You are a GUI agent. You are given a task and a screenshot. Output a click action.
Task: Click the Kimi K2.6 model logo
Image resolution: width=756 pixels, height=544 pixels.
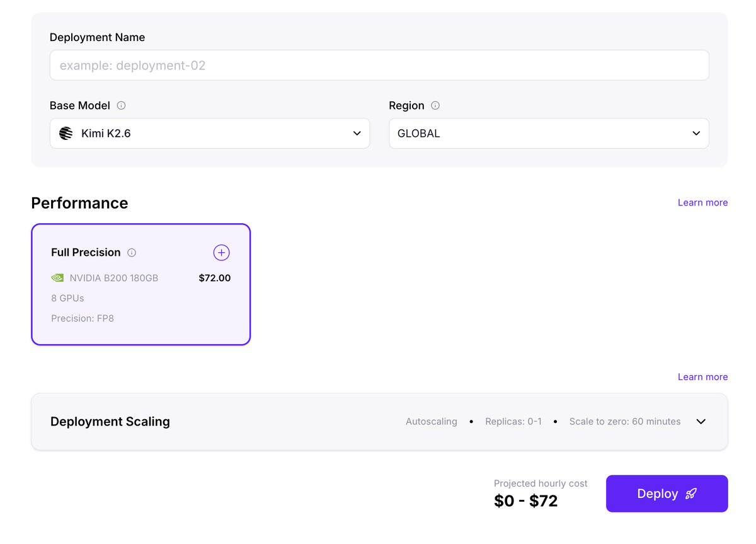click(66, 134)
